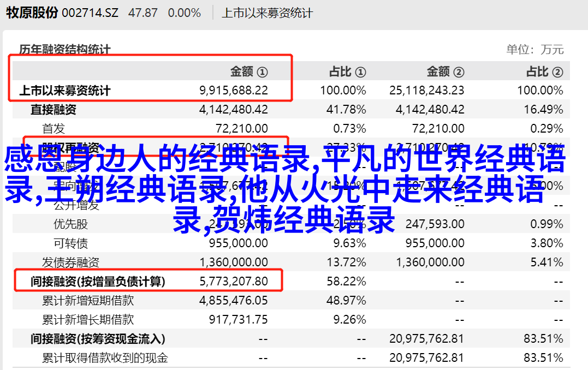This screenshot has width=588, height=370.
Task: Click the 单位：万元 unit label
Action: (535, 50)
